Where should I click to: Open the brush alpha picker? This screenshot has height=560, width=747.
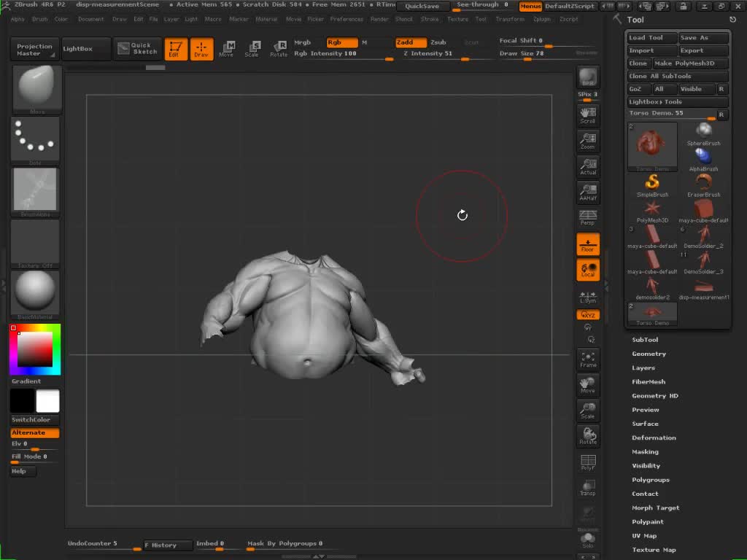[x=36, y=192]
